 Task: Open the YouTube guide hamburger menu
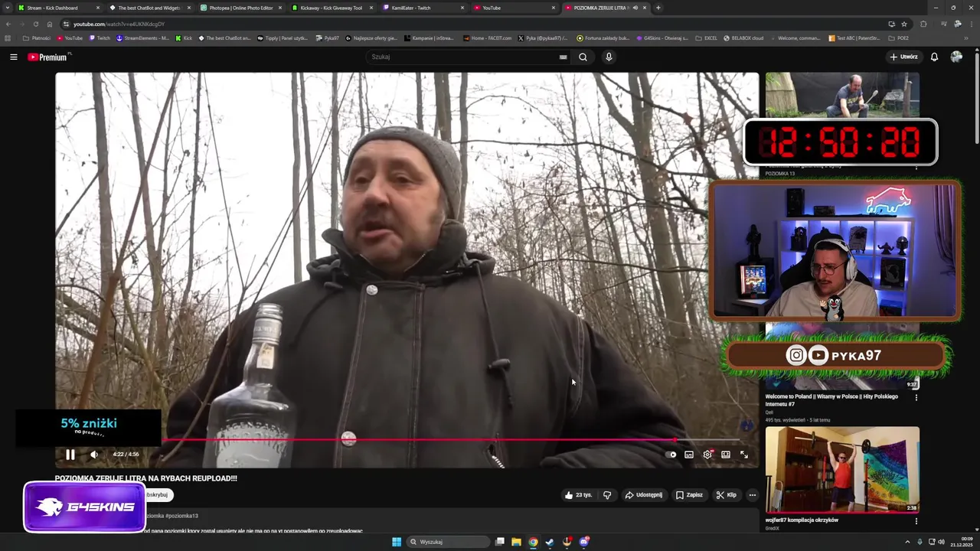pos(13,57)
